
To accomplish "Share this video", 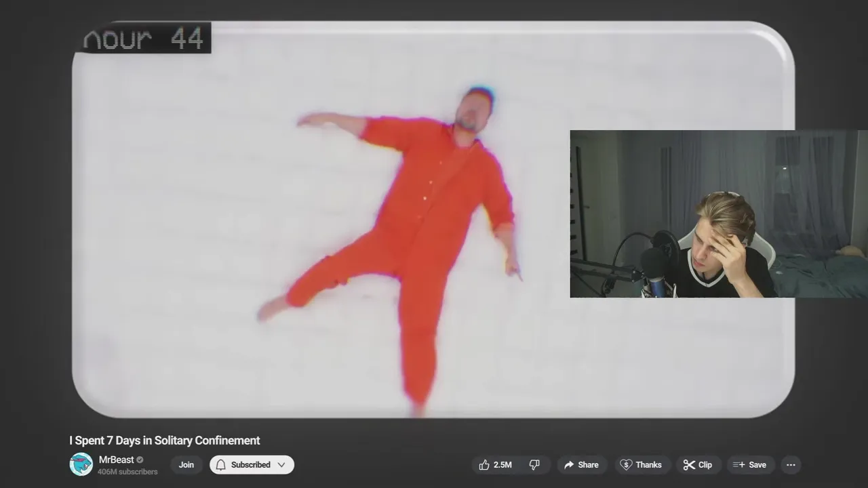I will tap(581, 465).
